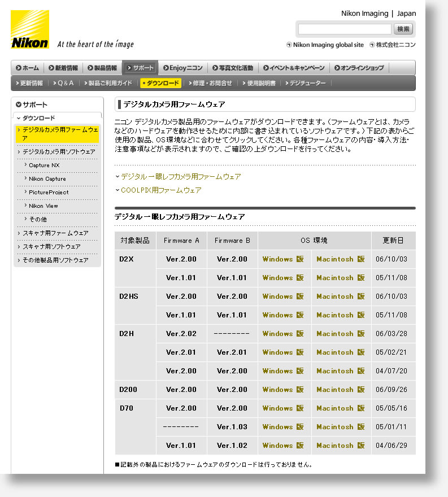Open Macintosh 版 for D2HS Ver.2.00
Screen dimensions: 448x497
[x=341, y=297]
